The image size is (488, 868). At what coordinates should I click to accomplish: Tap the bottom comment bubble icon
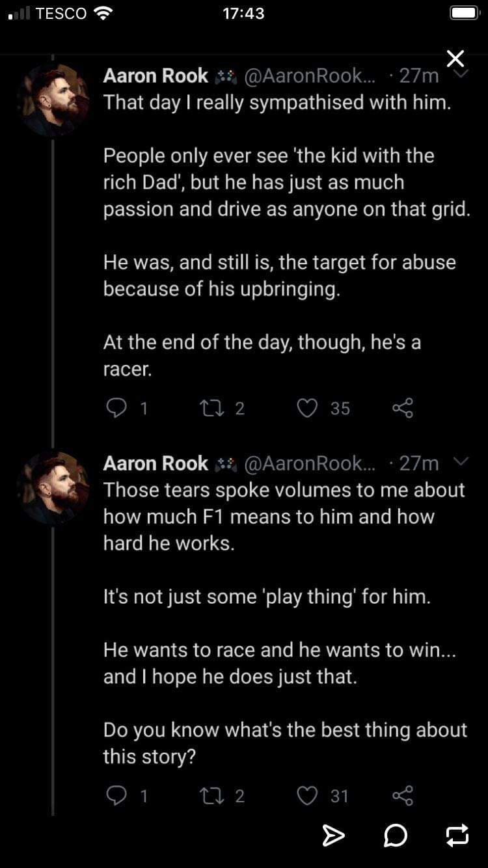pos(396,835)
